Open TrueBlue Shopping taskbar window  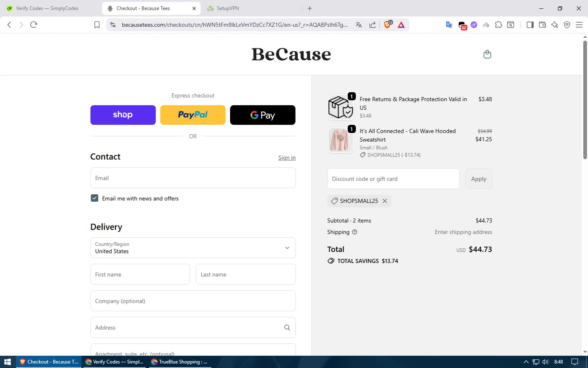(x=180, y=362)
